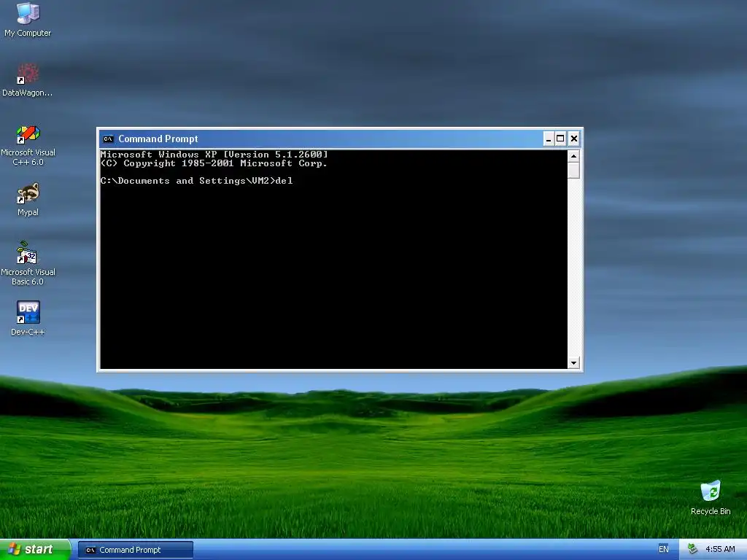
Task: Click the Command Prompt title text
Action: tap(158, 139)
